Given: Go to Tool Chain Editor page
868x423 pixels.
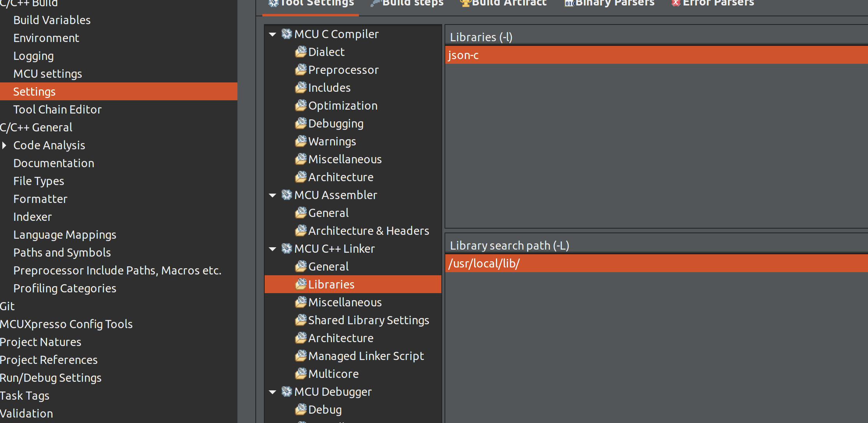Looking at the screenshot, I should pos(57,110).
